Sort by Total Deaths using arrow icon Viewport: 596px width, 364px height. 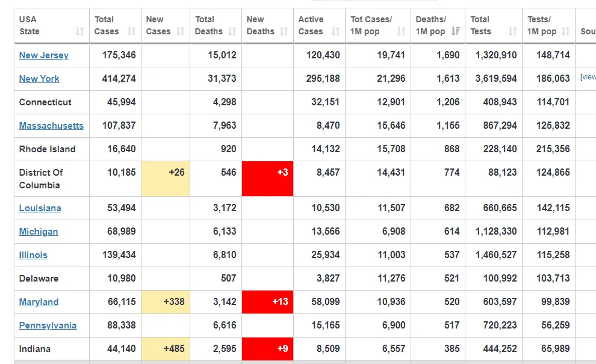pyautogui.click(x=232, y=31)
